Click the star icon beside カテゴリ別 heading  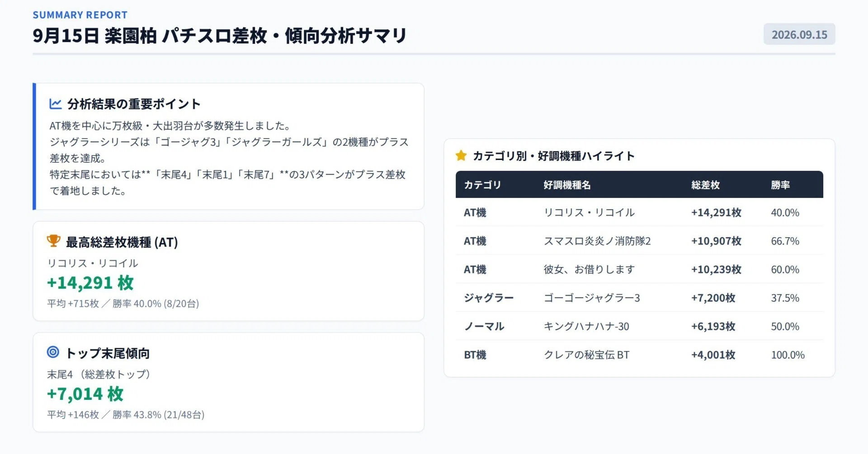(x=461, y=155)
